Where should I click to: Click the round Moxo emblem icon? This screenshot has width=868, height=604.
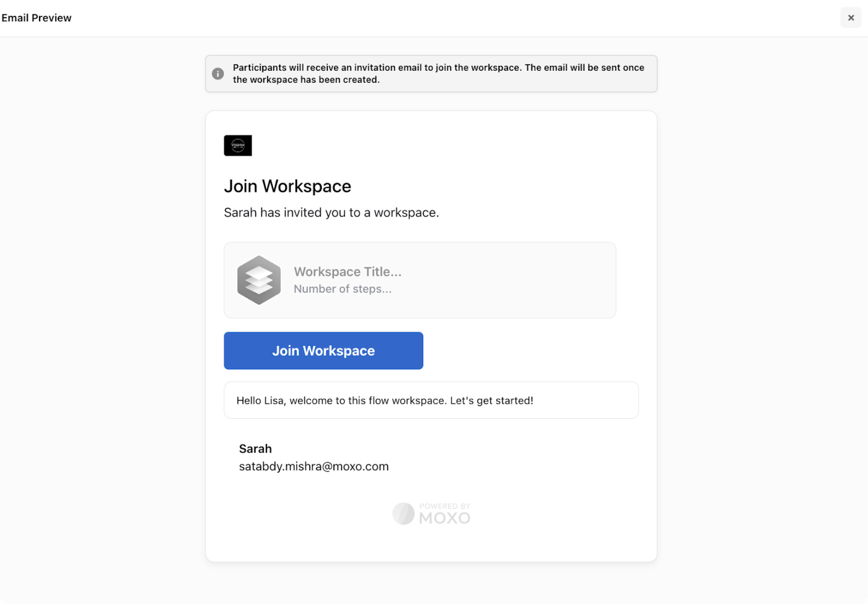[x=403, y=513]
